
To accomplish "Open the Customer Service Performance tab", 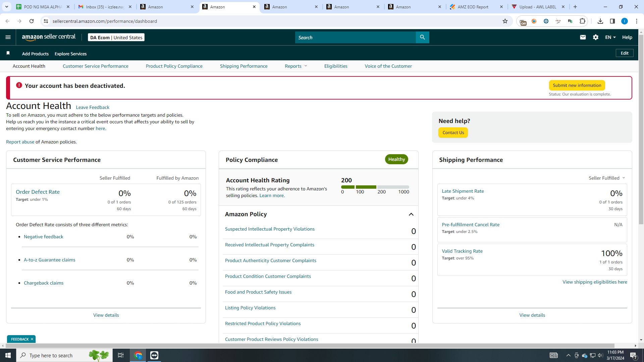I will [96, 66].
